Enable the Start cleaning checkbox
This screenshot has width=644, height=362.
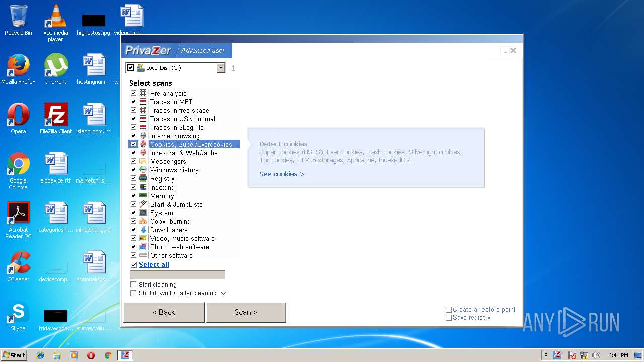point(133,284)
